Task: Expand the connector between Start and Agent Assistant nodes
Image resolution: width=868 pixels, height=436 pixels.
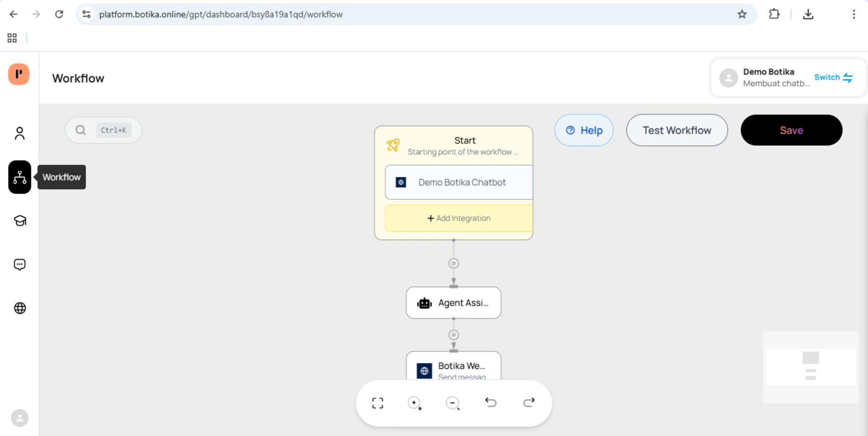Action: pyautogui.click(x=453, y=263)
